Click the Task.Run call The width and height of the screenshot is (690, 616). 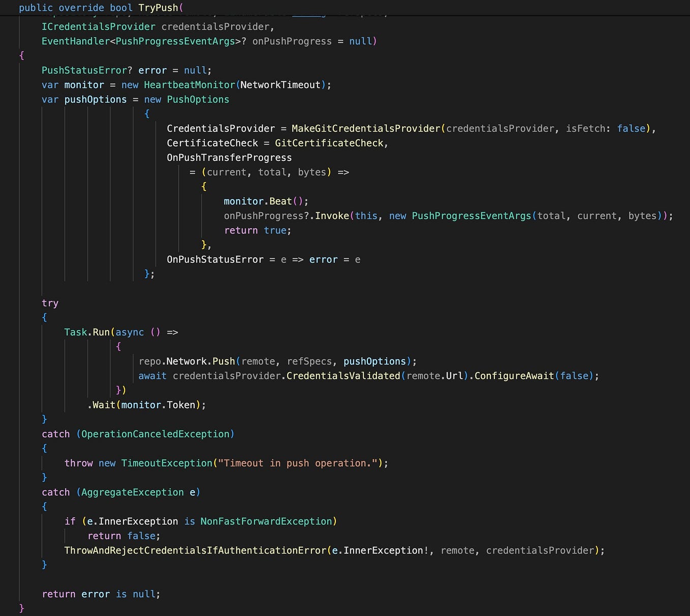tap(87, 332)
